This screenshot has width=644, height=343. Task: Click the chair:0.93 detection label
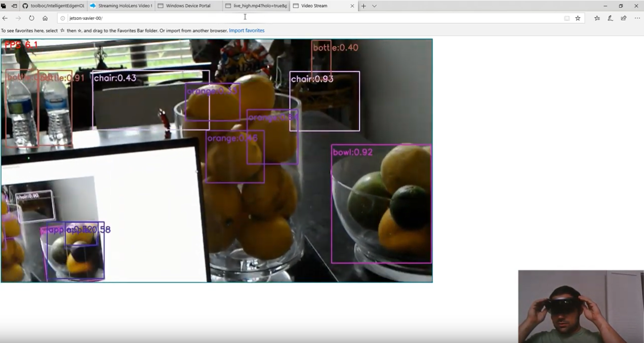(312, 79)
